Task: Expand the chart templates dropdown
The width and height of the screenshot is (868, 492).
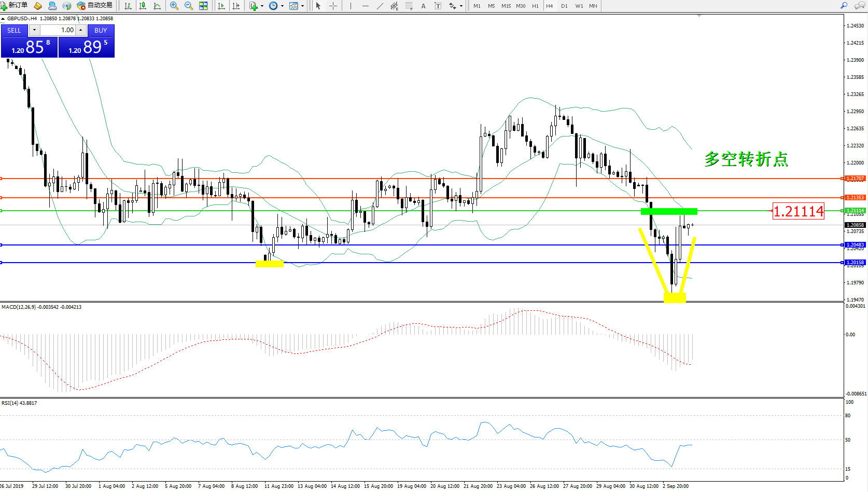Action: coord(302,6)
